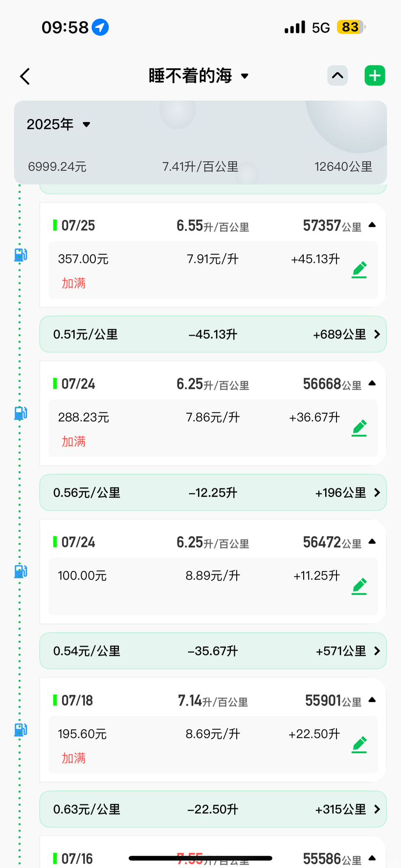View the +571公里 trip segment
Viewport: 401px width, 868px height.
[347, 651]
